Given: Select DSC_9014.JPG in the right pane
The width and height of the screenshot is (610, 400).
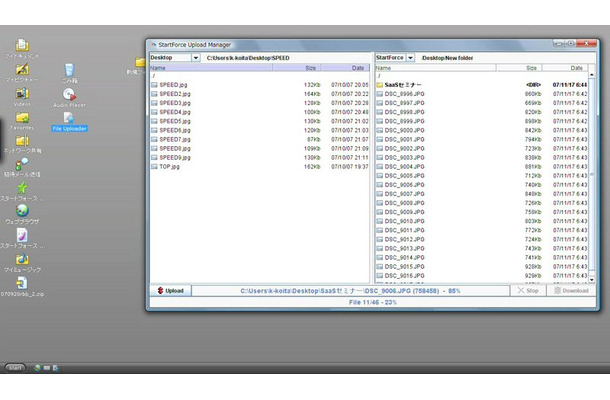Looking at the screenshot, I should 482,257.
